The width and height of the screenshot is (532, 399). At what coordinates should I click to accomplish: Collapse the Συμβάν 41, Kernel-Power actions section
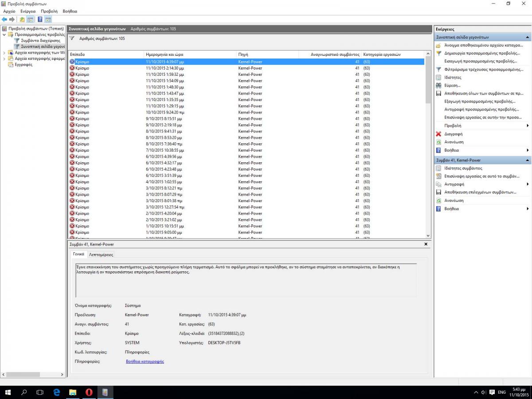click(x=528, y=160)
